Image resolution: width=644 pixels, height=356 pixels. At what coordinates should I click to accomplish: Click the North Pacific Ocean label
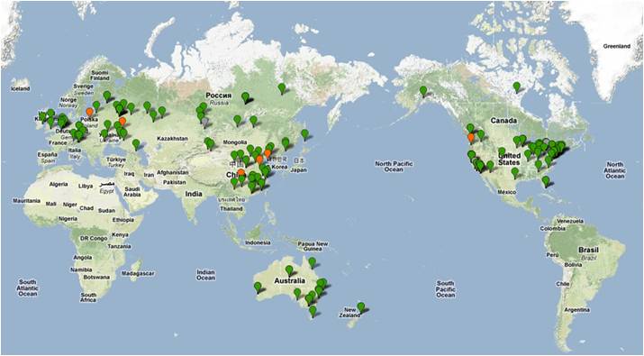click(394, 167)
